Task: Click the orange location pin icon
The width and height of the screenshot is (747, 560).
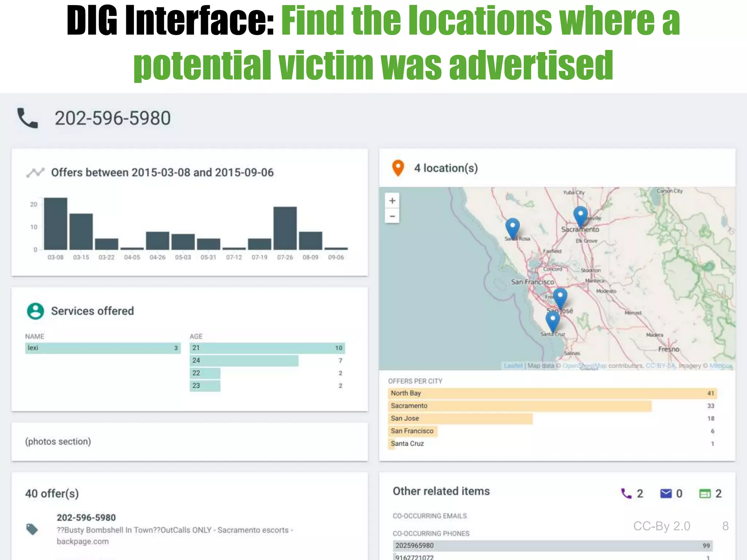Action: pos(398,168)
